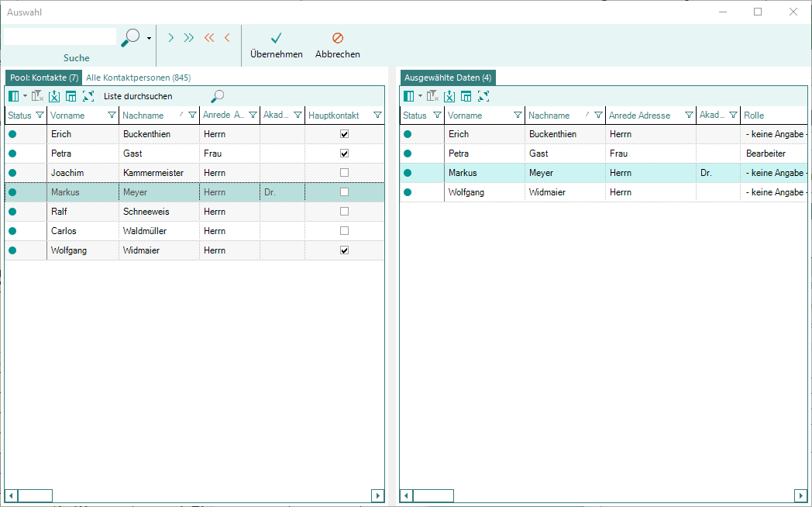This screenshot has width=812, height=507.
Task: Open Nachname column filter in left table
Action: pyautogui.click(x=193, y=115)
